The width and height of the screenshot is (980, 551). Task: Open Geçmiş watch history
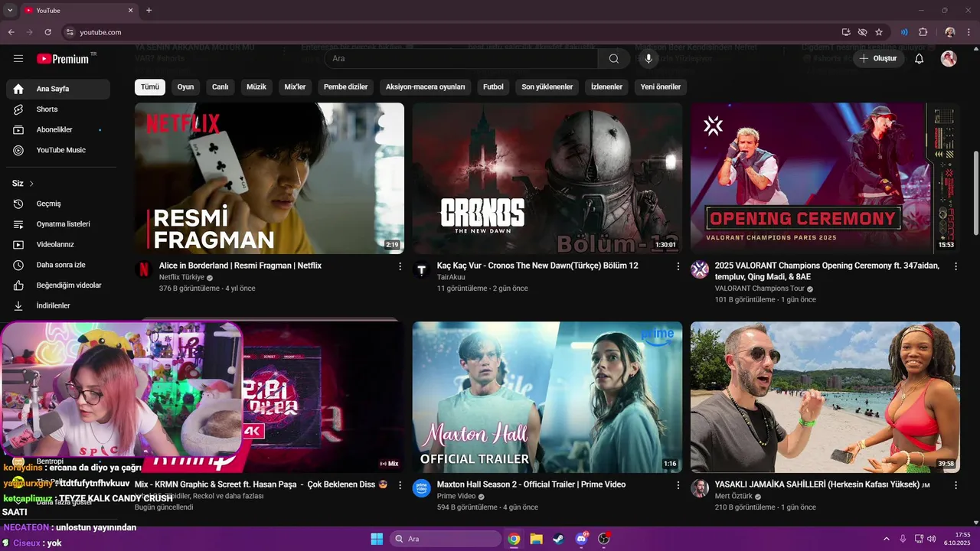(x=58, y=204)
